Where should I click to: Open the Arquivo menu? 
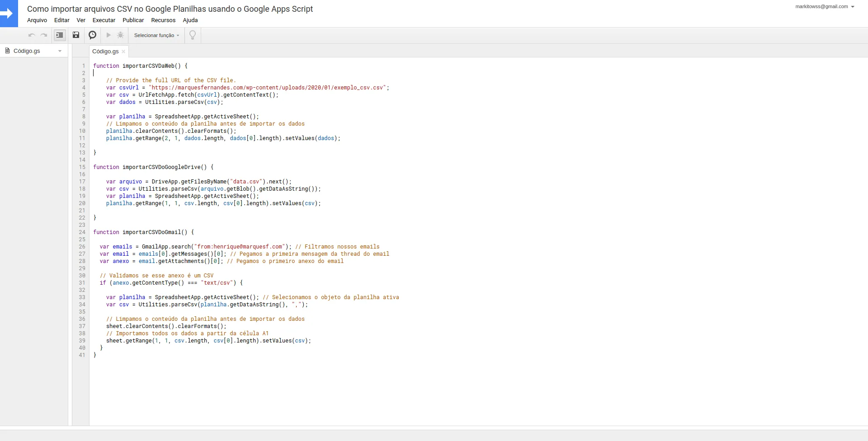click(x=37, y=20)
